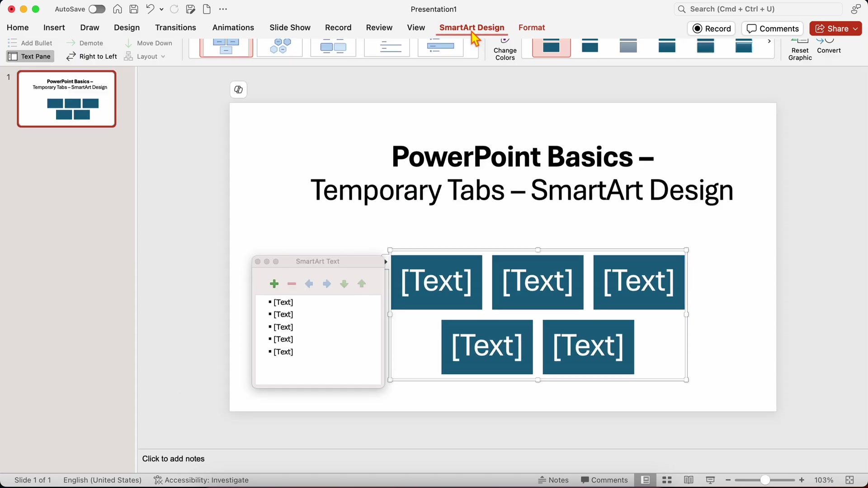Image resolution: width=868 pixels, height=488 pixels.
Task: Click the Search field in title bar
Action: [758, 9]
